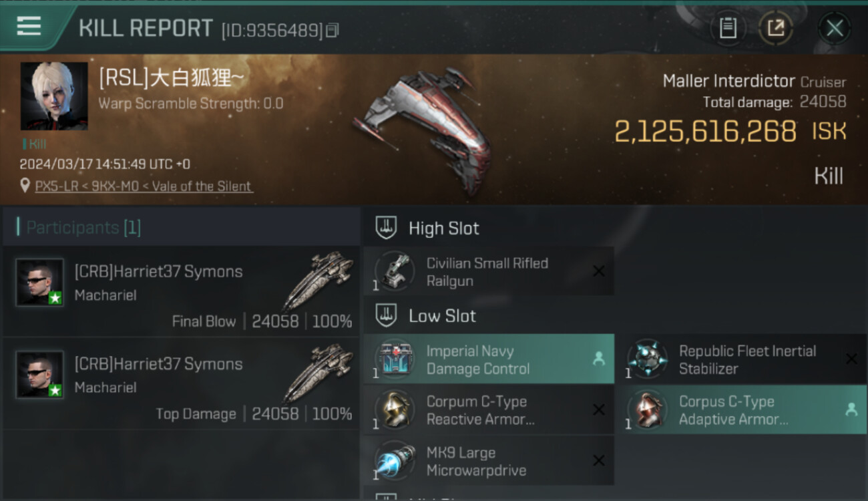The width and height of the screenshot is (868, 501).
Task: Select Corpum C-Type Reactive Armor module
Action: (x=489, y=409)
